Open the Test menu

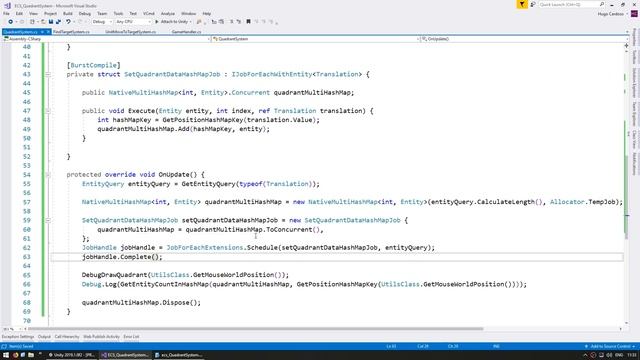pos(133,13)
